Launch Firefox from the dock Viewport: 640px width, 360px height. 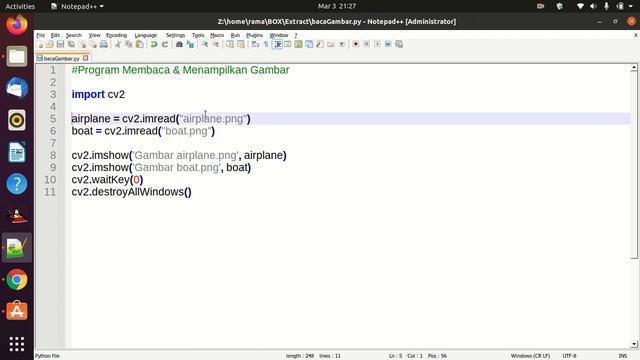pyautogui.click(x=17, y=24)
